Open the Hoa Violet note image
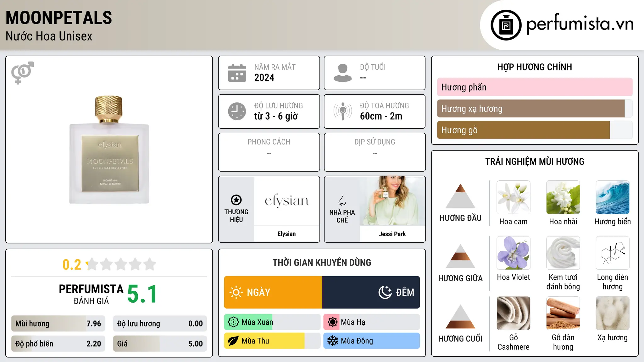644x362 pixels. click(x=514, y=253)
